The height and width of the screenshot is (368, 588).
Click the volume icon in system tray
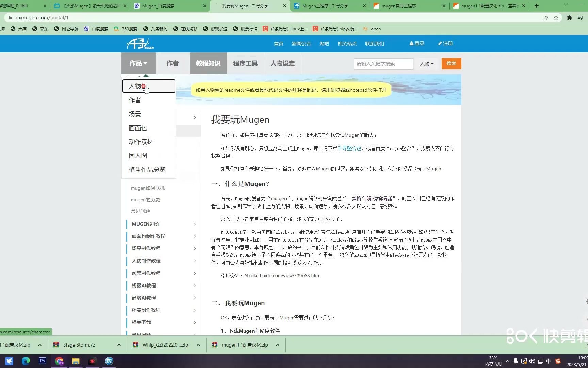(x=532, y=361)
